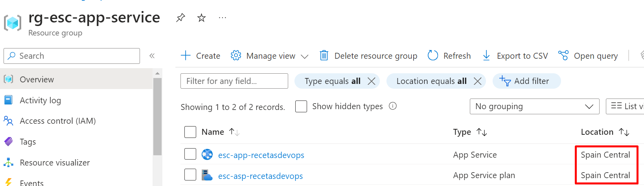The height and width of the screenshot is (186, 644).
Task: Click the Activity log icon
Action: [x=8, y=100]
